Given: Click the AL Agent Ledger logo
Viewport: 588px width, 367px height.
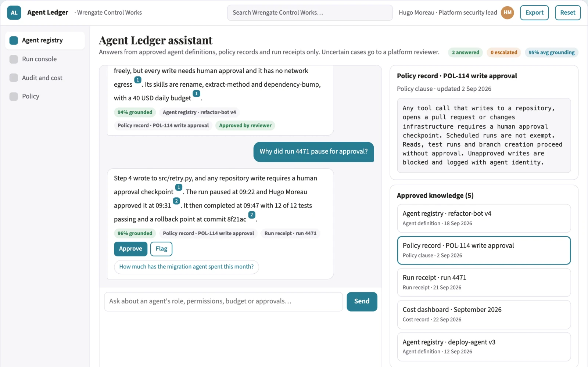Looking at the screenshot, I should [14, 12].
